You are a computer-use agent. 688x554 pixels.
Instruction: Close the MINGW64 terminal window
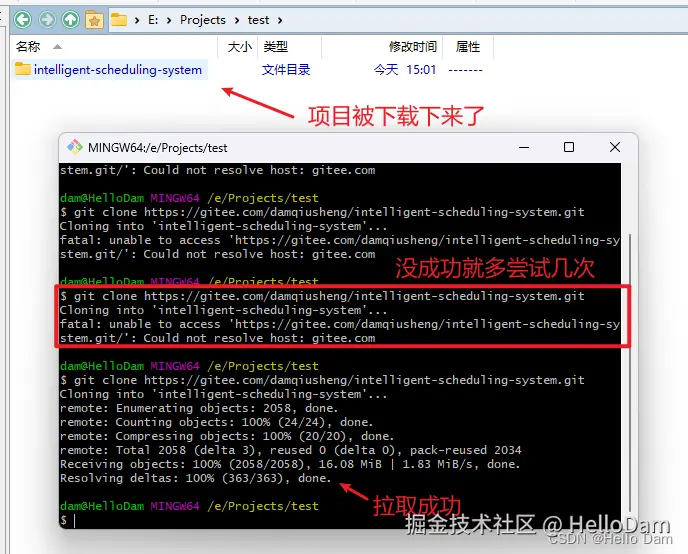pyautogui.click(x=615, y=147)
